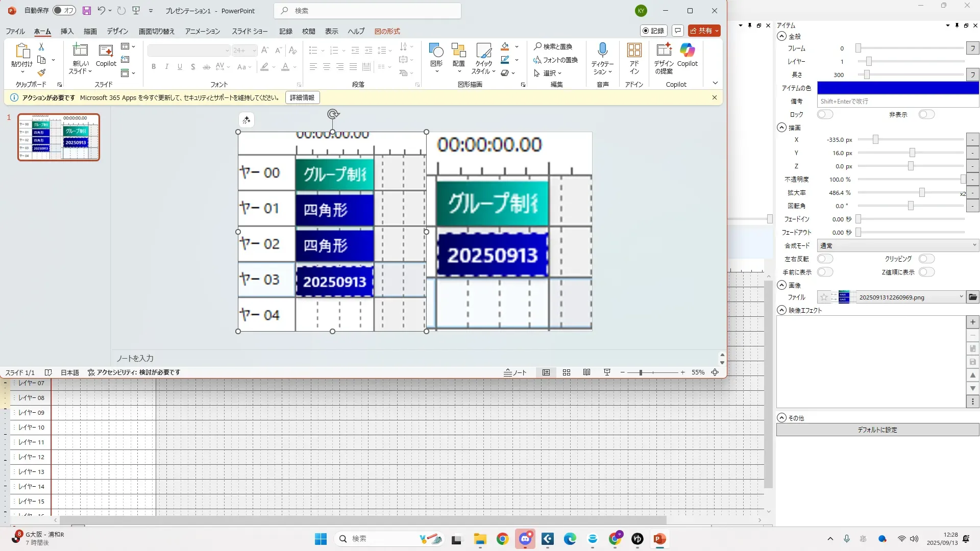980x551 pixels.
Task: Click the Copilot icon in ribbon
Action: pos(687,51)
